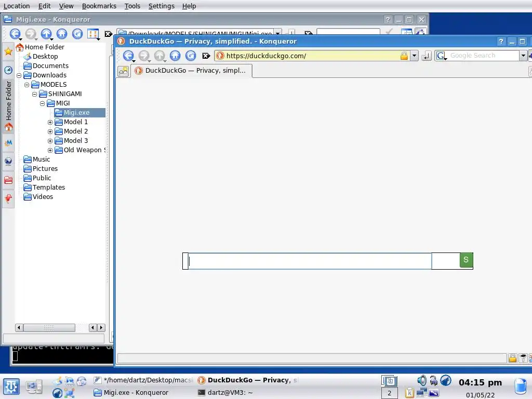532x399 pixels.
Task: Switch to the DuckDuckGo taskbar entry
Action: (248, 380)
